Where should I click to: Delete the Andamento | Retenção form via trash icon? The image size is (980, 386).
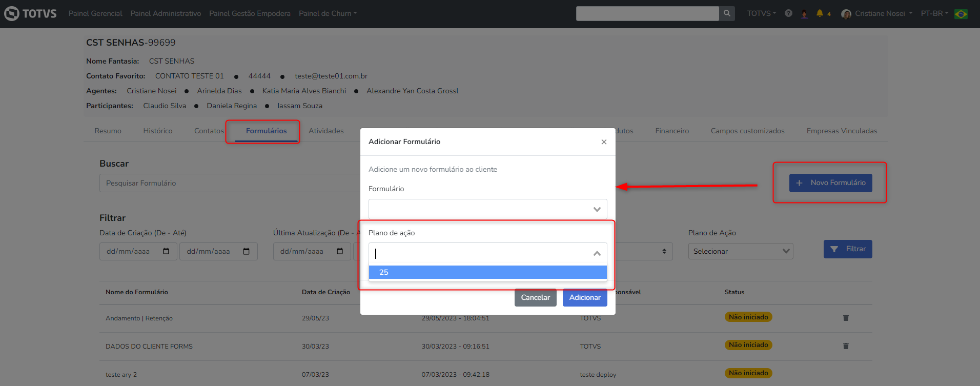click(846, 318)
